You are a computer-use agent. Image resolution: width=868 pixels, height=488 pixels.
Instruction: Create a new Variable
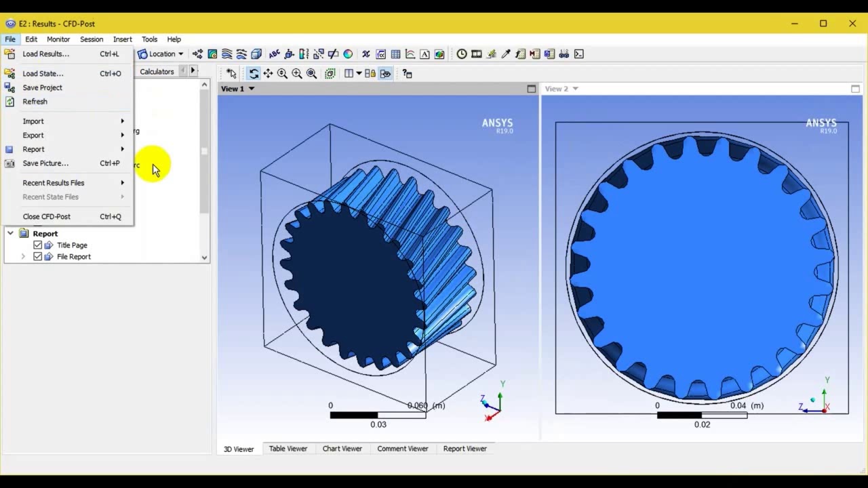[x=366, y=54]
